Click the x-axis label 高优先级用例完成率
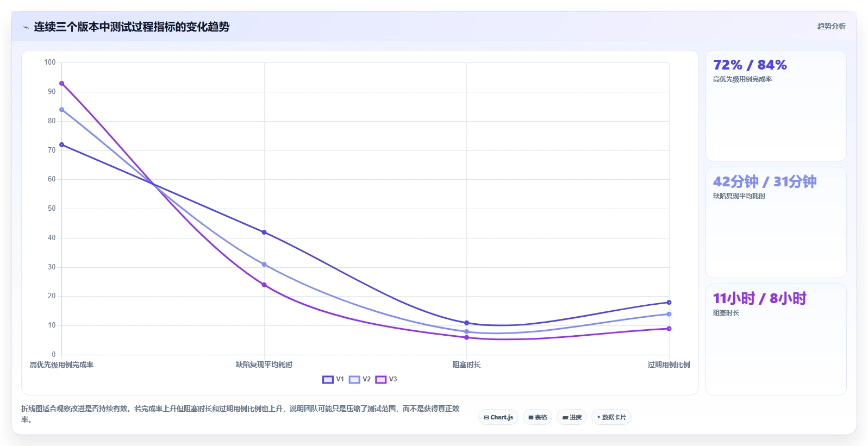Image resolution: width=868 pixels, height=446 pixels. point(61,365)
